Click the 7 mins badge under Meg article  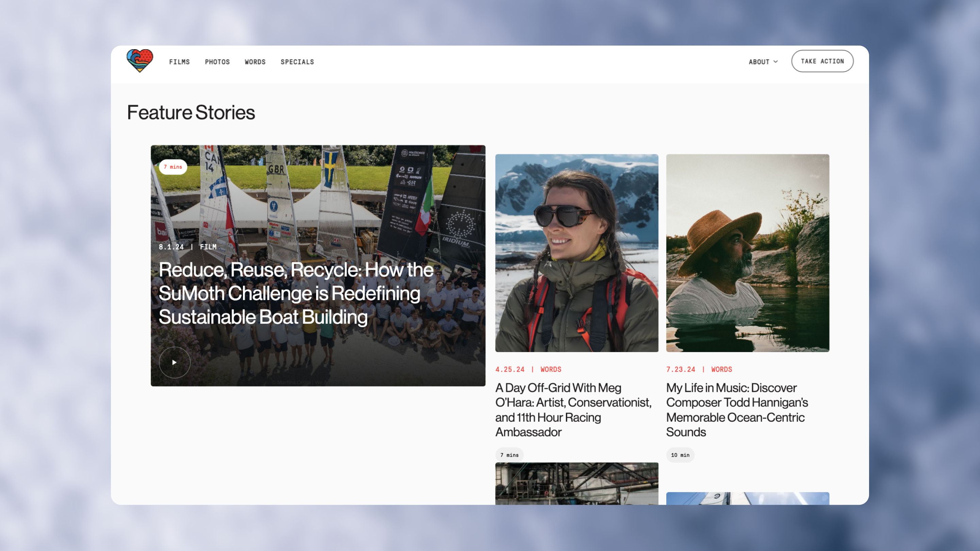point(509,455)
